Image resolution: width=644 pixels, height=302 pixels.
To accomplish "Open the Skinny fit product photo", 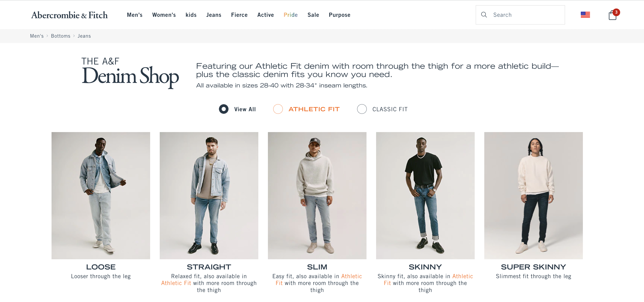I will click(x=425, y=195).
